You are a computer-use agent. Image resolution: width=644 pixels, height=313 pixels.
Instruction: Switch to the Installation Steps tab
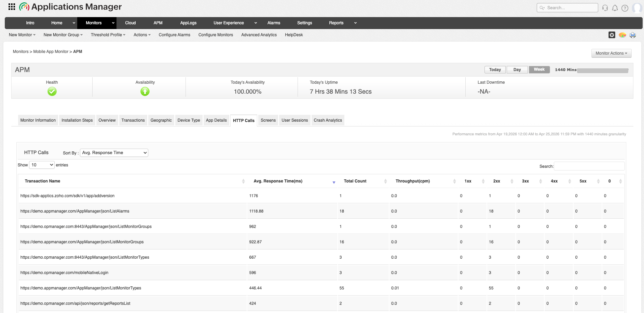77,120
